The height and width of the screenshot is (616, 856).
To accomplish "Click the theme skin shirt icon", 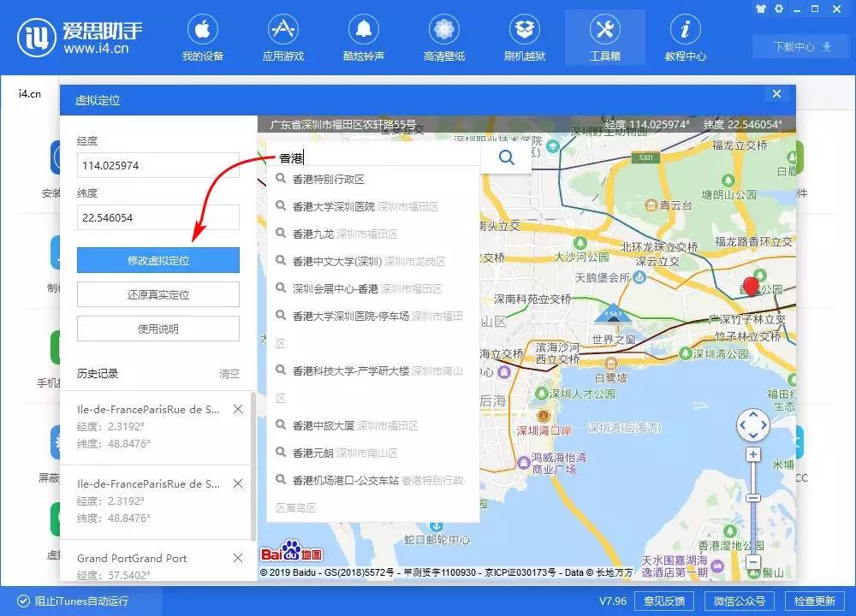I will click(x=760, y=8).
